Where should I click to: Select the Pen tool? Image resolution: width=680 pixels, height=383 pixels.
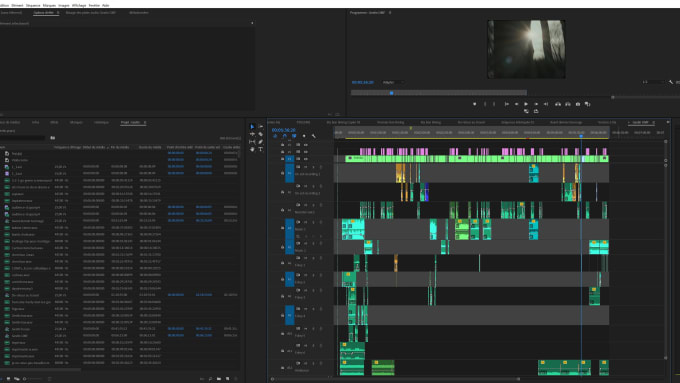click(x=261, y=142)
